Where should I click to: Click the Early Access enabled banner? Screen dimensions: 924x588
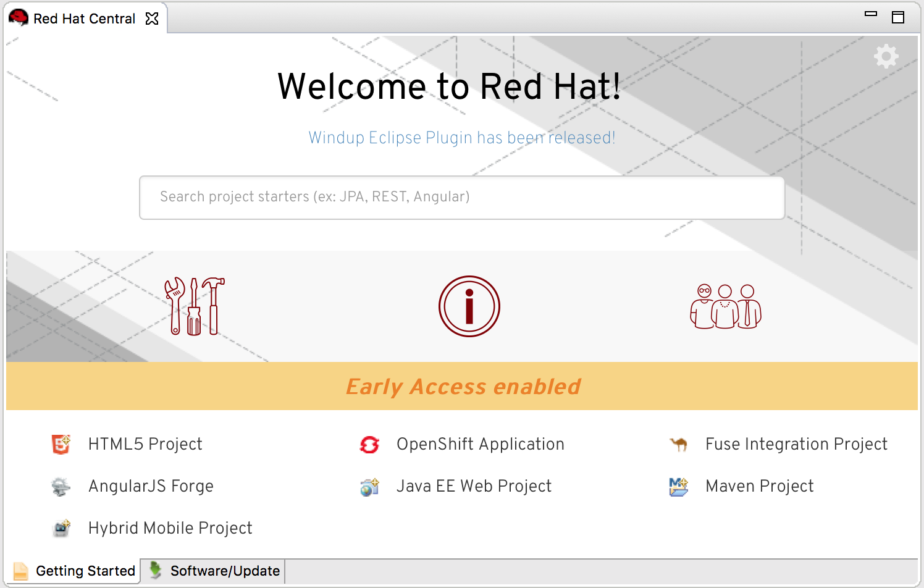pyautogui.click(x=462, y=386)
